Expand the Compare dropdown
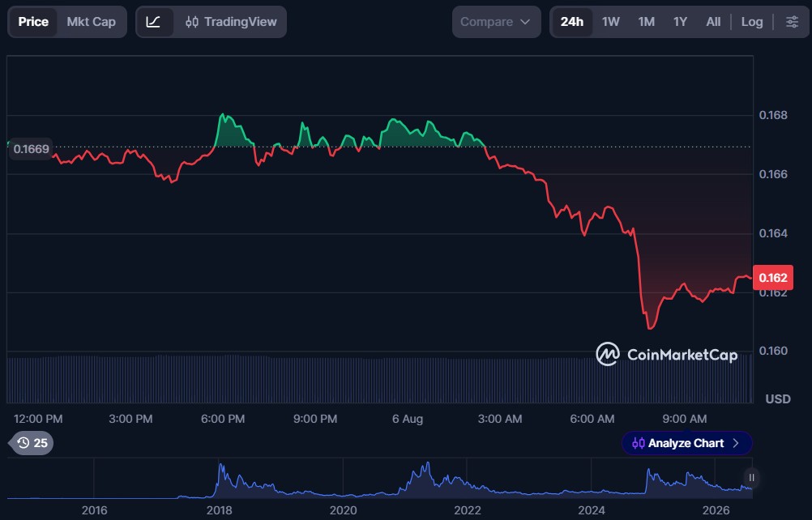812x520 pixels. [x=496, y=22]
